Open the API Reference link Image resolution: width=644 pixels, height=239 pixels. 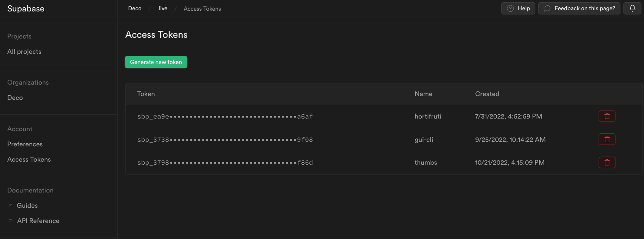pos(38,221)
